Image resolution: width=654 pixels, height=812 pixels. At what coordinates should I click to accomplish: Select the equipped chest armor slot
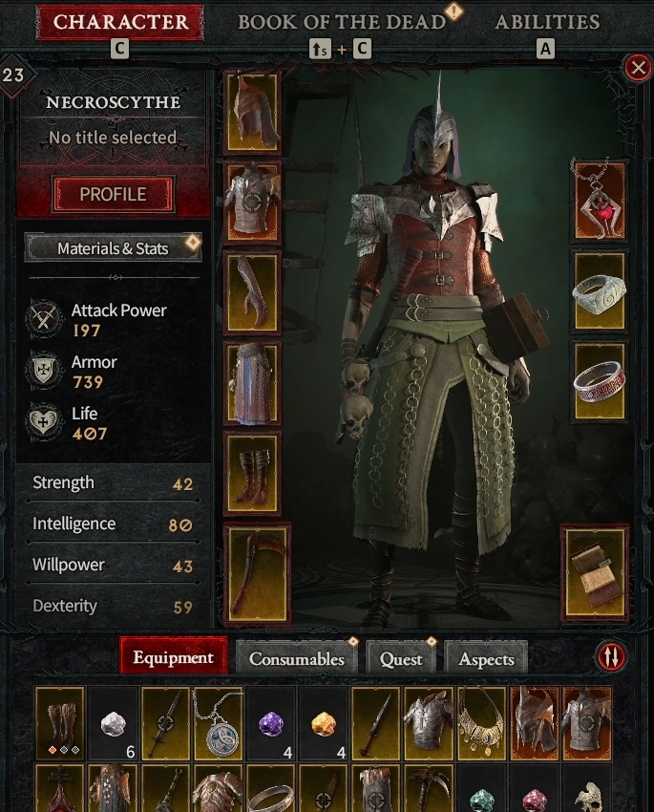(x=252, y=202)
